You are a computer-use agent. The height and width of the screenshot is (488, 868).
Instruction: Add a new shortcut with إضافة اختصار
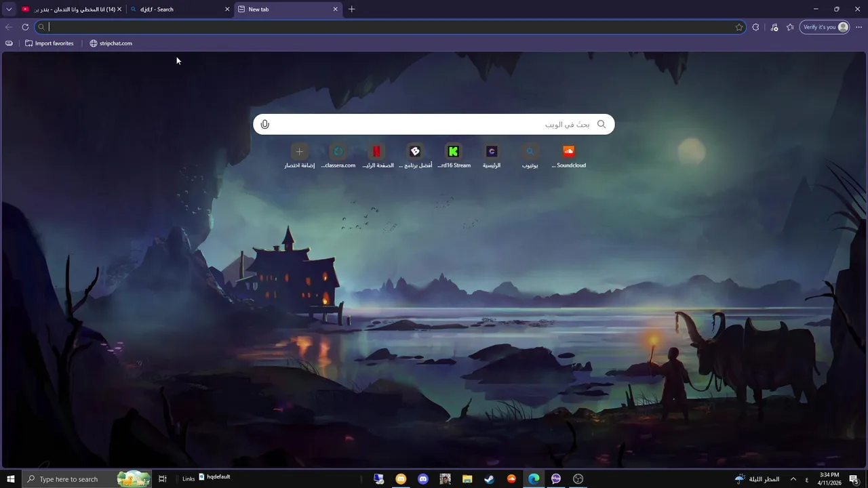click(x=300, y=155)
